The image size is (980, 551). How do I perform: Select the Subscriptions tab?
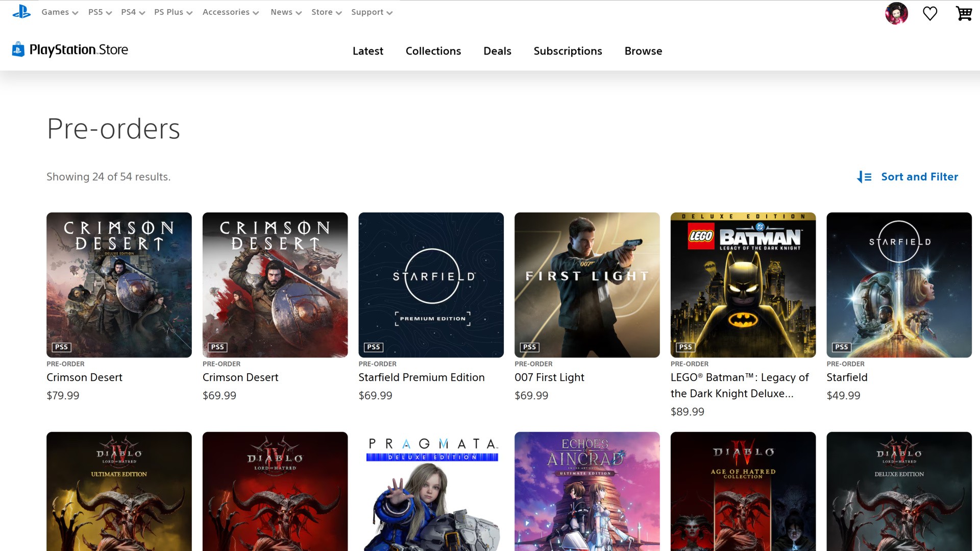pyautogui.click(x=568, y=51)
